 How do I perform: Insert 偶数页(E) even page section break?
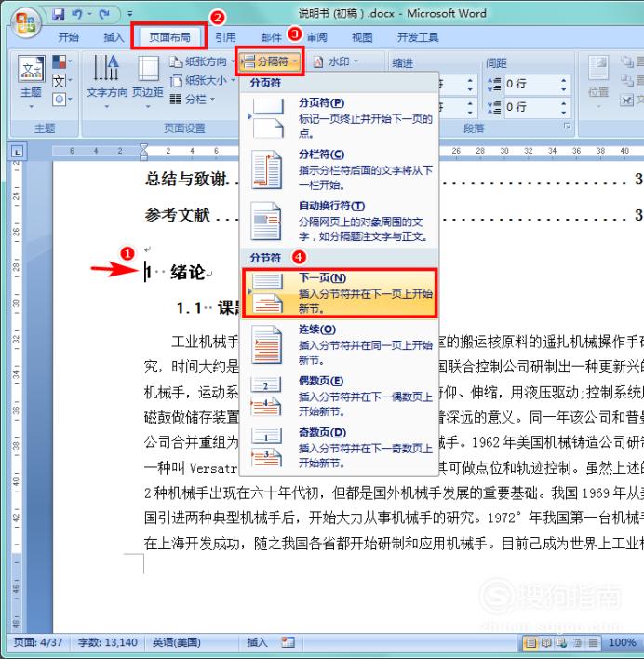340,397
